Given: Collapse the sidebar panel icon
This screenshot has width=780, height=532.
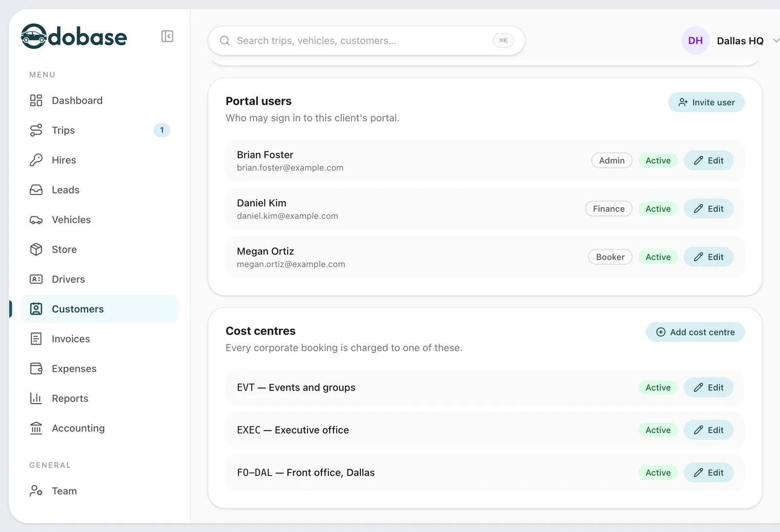Looking at the screenshot, I should pyautogui.click(x=167, y=36).
